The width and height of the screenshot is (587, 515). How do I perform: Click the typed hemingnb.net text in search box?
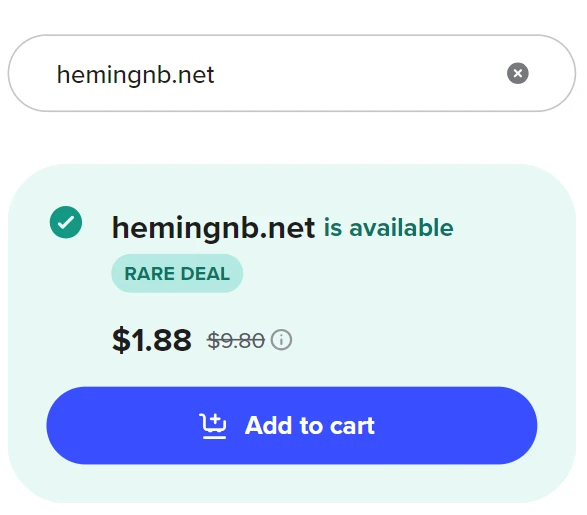(x=136, y=74)
